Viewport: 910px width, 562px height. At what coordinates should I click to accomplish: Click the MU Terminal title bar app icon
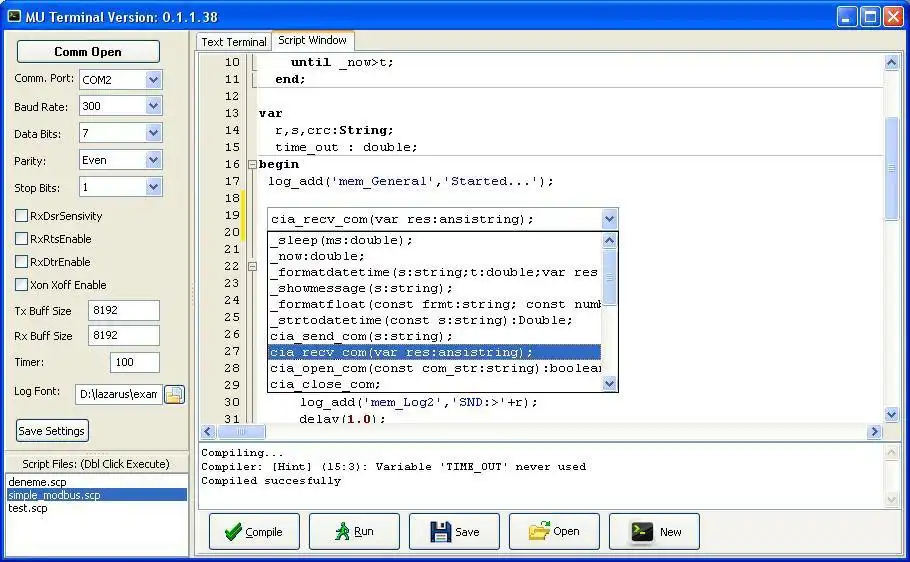coord(14,16)
